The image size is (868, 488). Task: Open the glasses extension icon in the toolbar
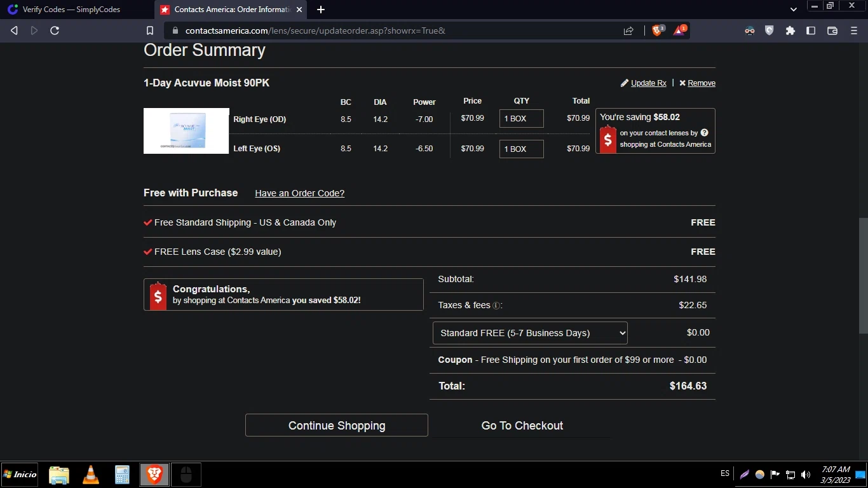pos(750,30)
